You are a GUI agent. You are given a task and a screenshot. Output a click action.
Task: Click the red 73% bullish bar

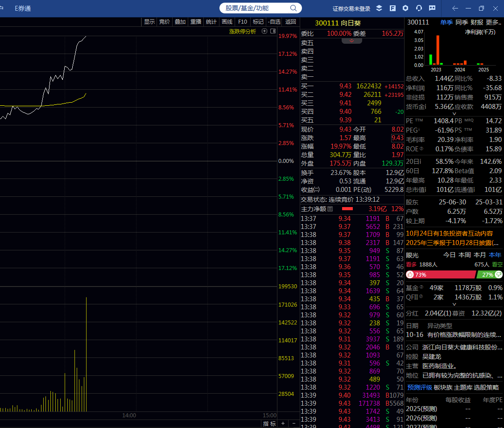(x=441, y=274)
